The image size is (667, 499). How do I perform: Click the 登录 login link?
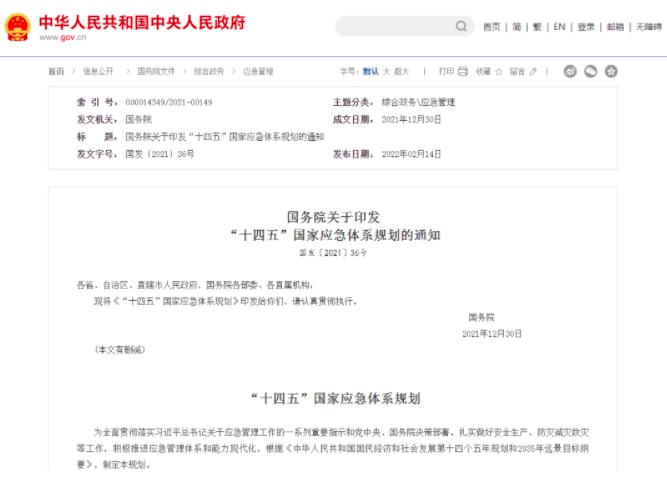click(x=586, y=27)
